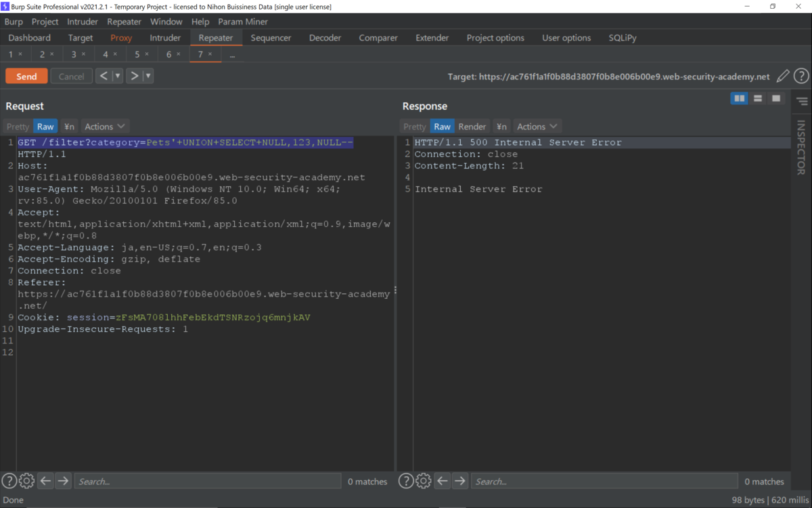This screenshot has height=508, width=812.
Task: Click the Burp Suite title bar icon
Action: pyautogui.click(x=5, y=6)
